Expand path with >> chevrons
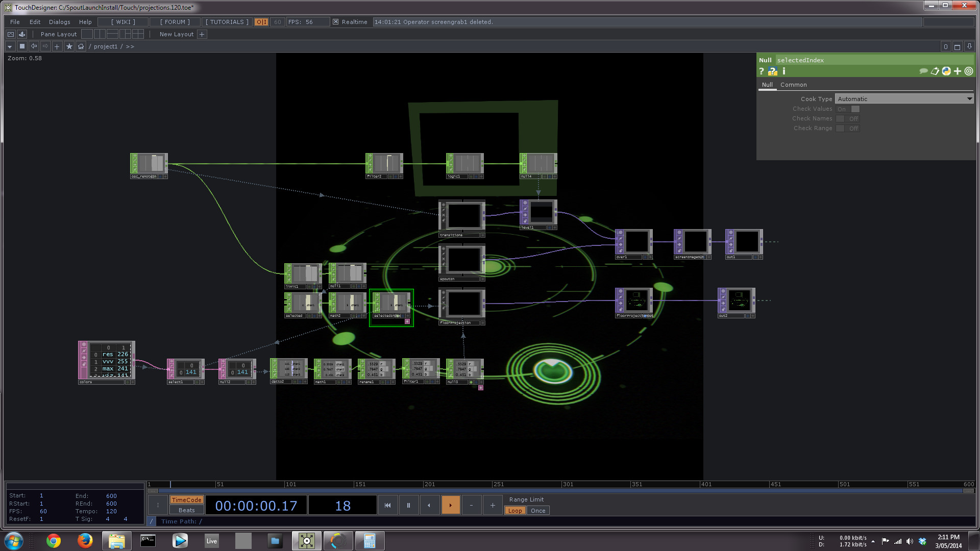980x551 pixels. click(x=130, y=46)
